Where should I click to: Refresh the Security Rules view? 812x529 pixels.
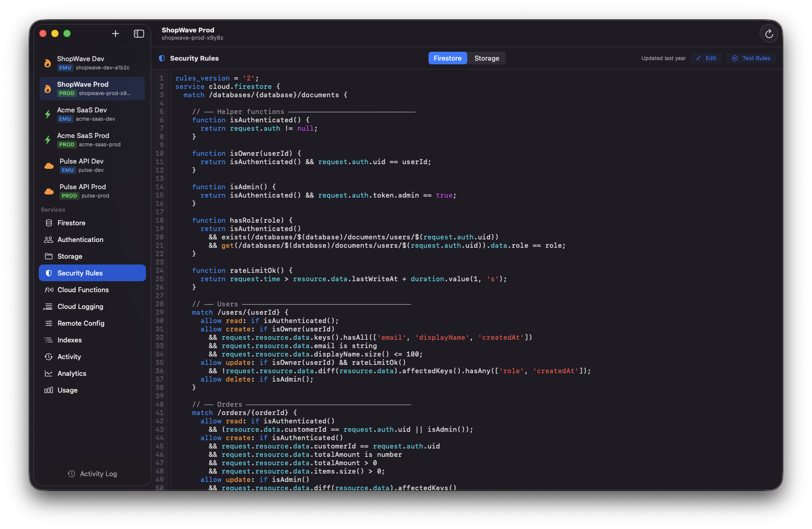tap(769, 33)
